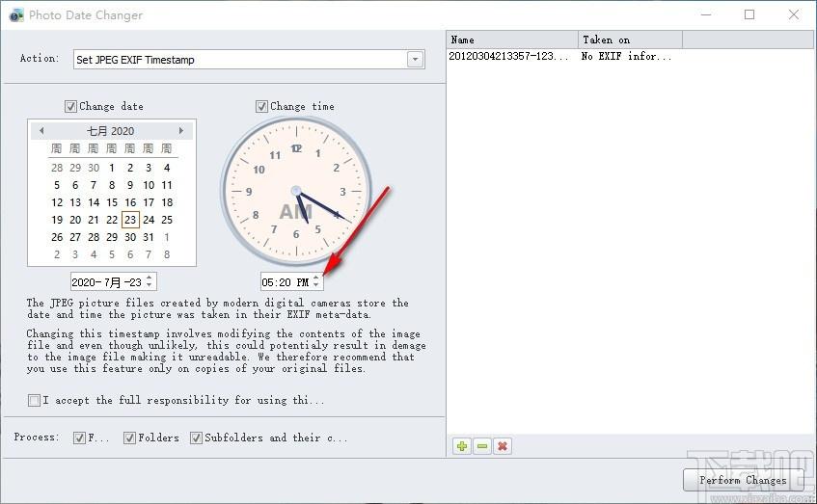Image resolution: width=817 pixels, height=504 pixels.
Task: Toggle the first Process checkbox labeled F...
Action: click(x=79, y=438)
